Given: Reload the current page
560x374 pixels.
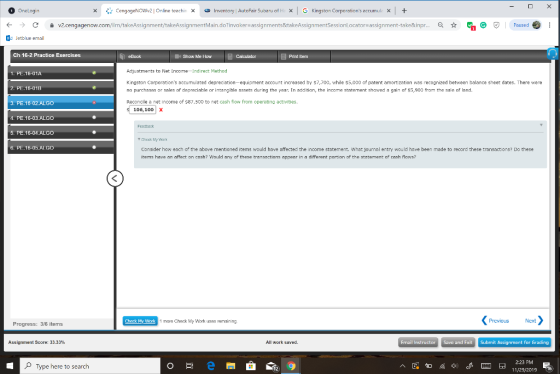Looking at the screenshot, I should (x=35, y=25).
